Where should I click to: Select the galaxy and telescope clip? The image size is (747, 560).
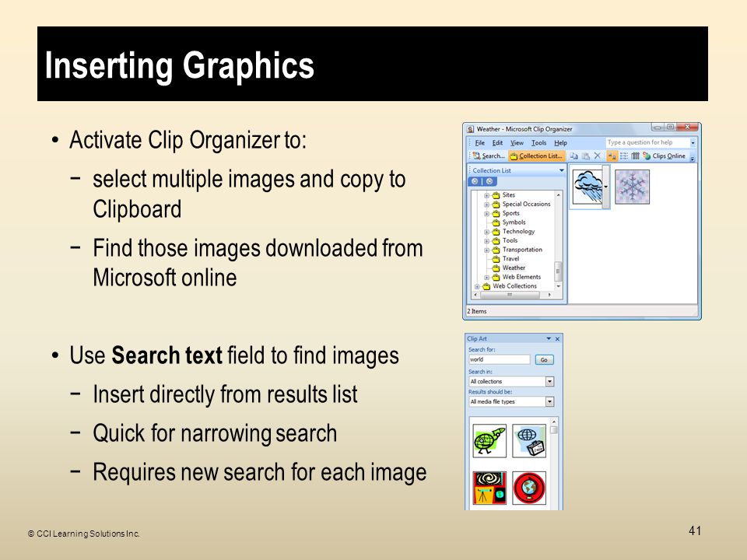(489, 488)
